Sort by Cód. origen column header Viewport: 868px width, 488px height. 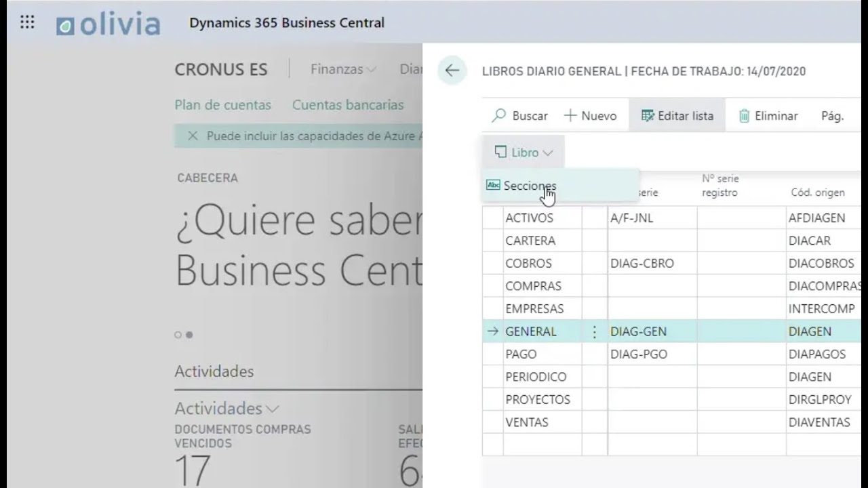[x=818, y=192]
